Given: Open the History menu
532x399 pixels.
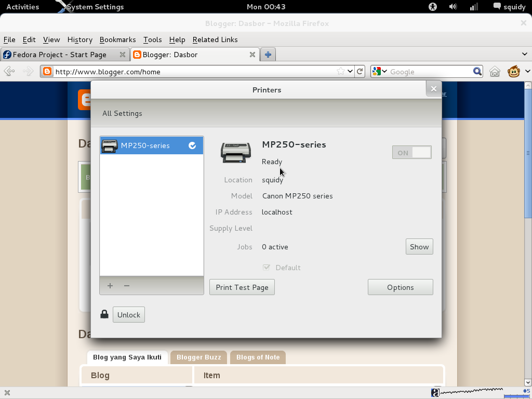Looking at the screenshot, I should click(x=79, y=39).
